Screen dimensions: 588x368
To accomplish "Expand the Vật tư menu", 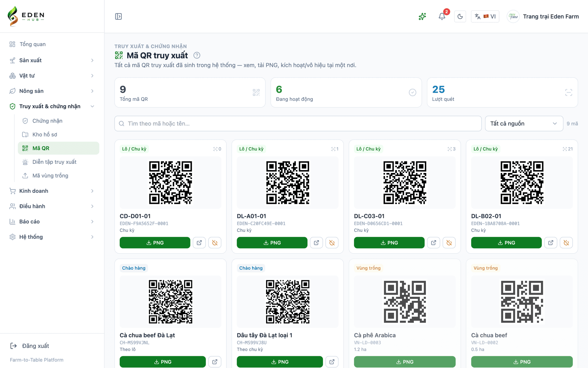I will pos(52,76).
